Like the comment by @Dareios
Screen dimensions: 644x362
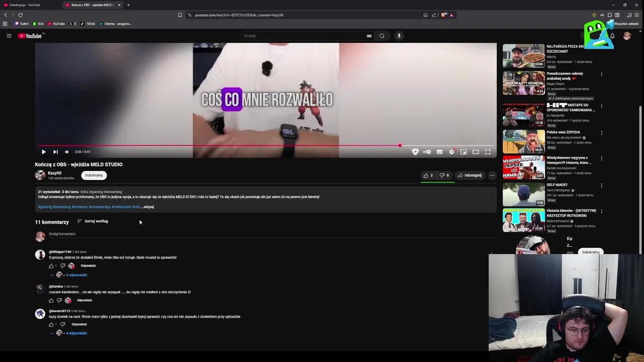pyautogui.click(x=51, y=300)
